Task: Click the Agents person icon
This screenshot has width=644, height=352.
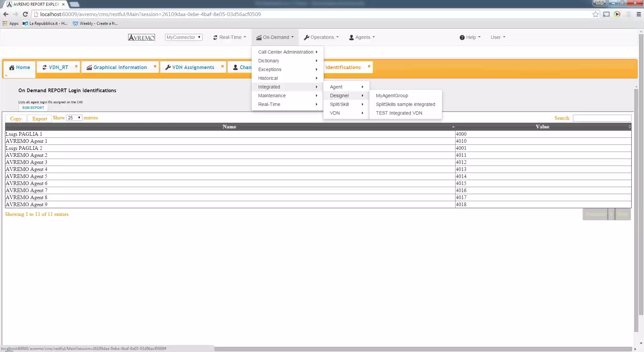Action: pos(351,37)
